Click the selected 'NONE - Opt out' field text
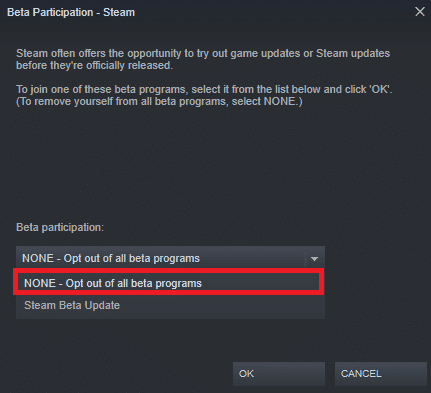The width and height of the screenshot is (431, 393). pyautogui.click(x=111, y=258)
